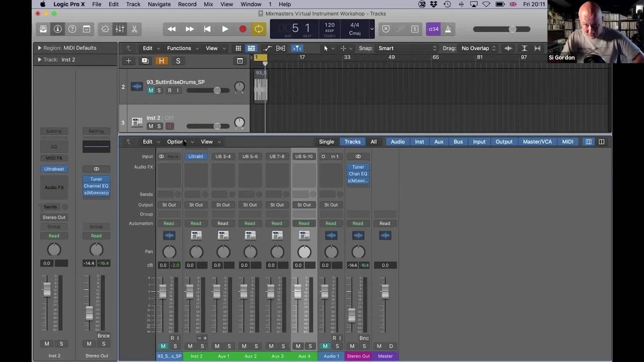Open the Navigate menu

[159, 5]
